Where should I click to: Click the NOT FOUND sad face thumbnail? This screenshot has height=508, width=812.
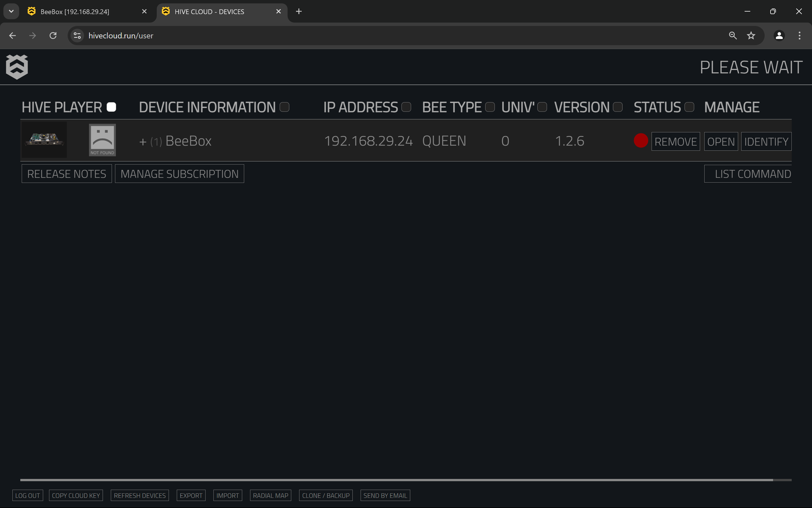tap(102, 140)
